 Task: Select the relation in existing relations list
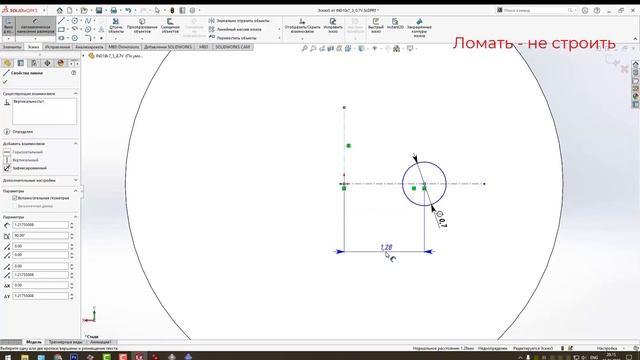pos(29,102)
